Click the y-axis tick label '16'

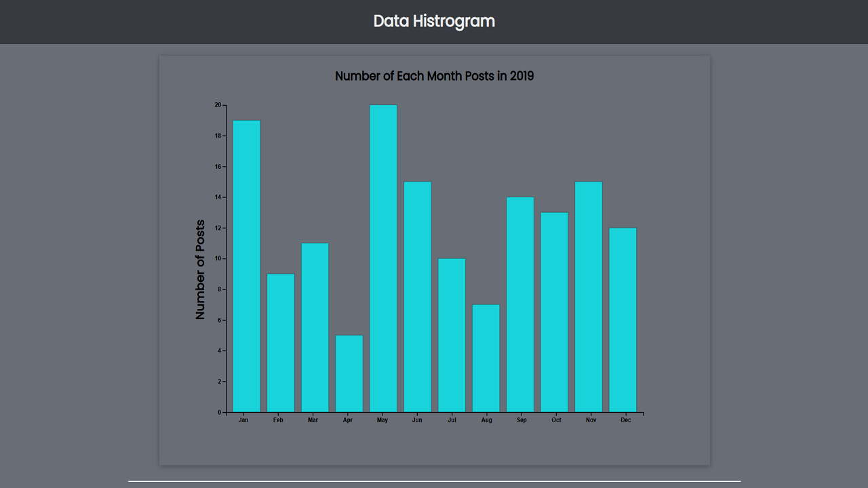click(218, 166)
